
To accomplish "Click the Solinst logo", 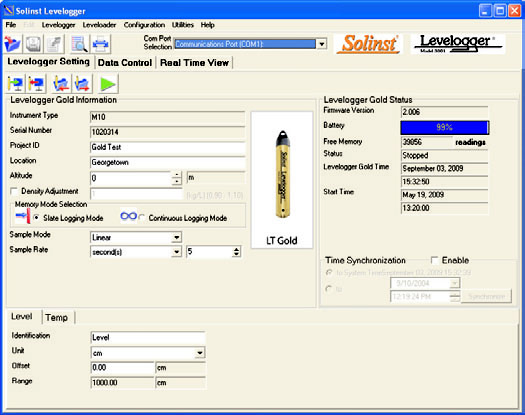I will tap(368, 44).
